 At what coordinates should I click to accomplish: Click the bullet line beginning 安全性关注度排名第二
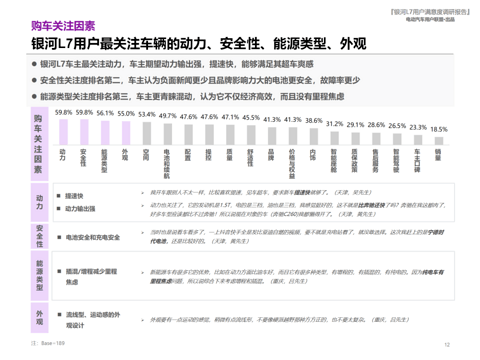[200, 80]
